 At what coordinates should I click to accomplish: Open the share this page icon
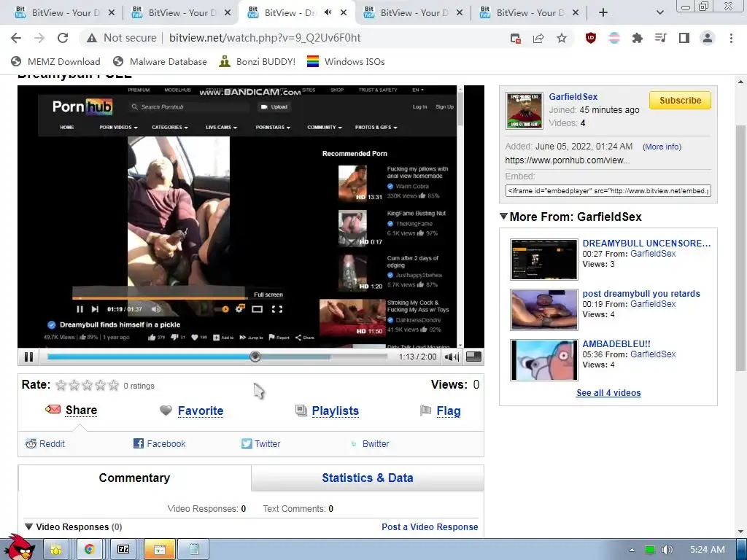coord(538,38)
